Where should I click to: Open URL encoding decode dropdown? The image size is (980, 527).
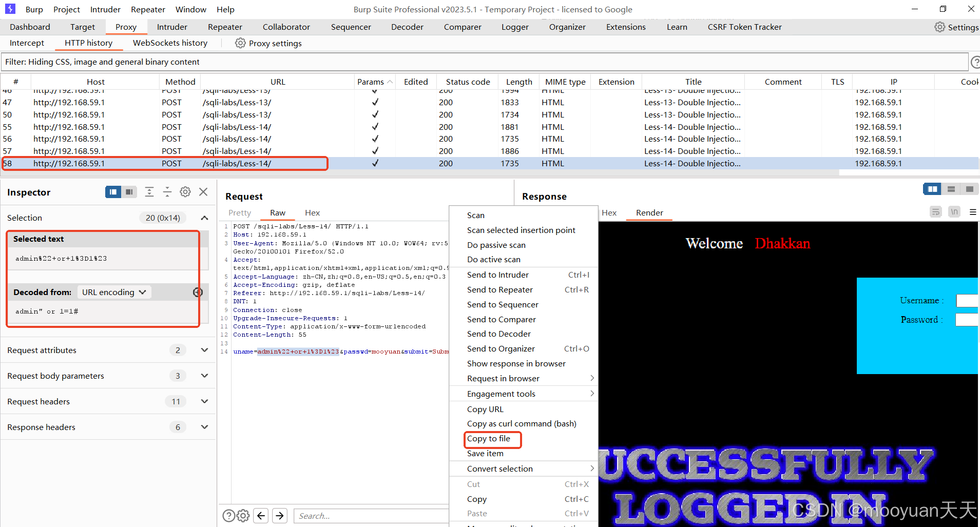click(114, 292)
